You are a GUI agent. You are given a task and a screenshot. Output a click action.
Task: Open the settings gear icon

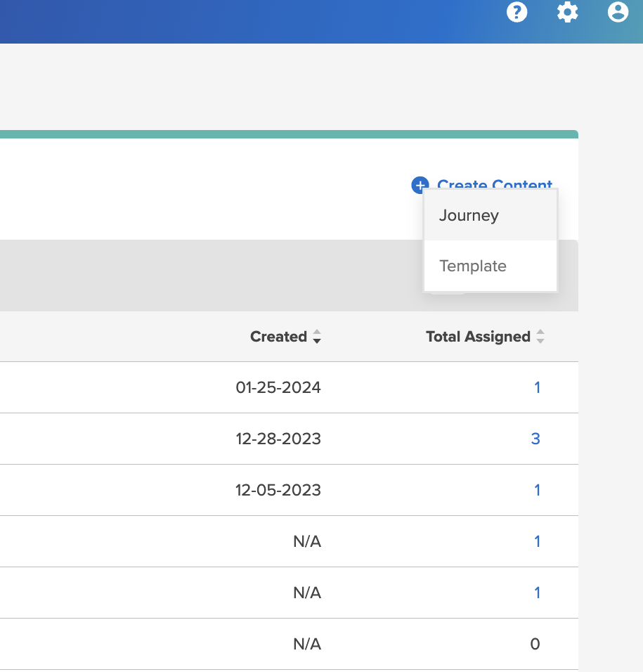tap(567, 12)
